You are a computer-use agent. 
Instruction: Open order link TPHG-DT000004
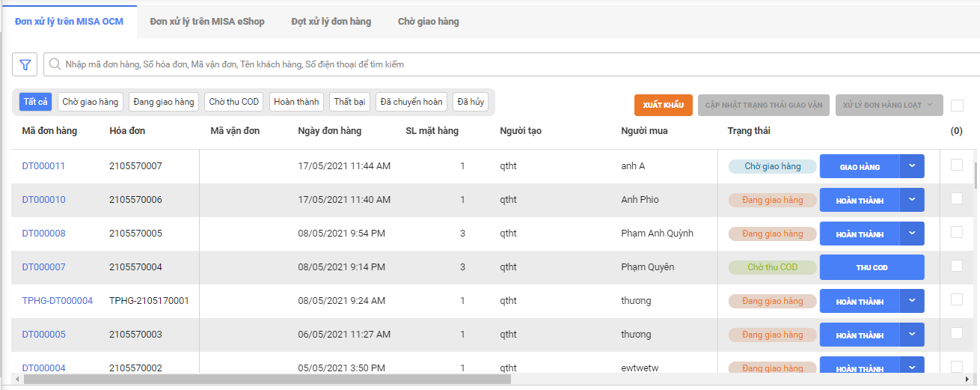[58, 301]
